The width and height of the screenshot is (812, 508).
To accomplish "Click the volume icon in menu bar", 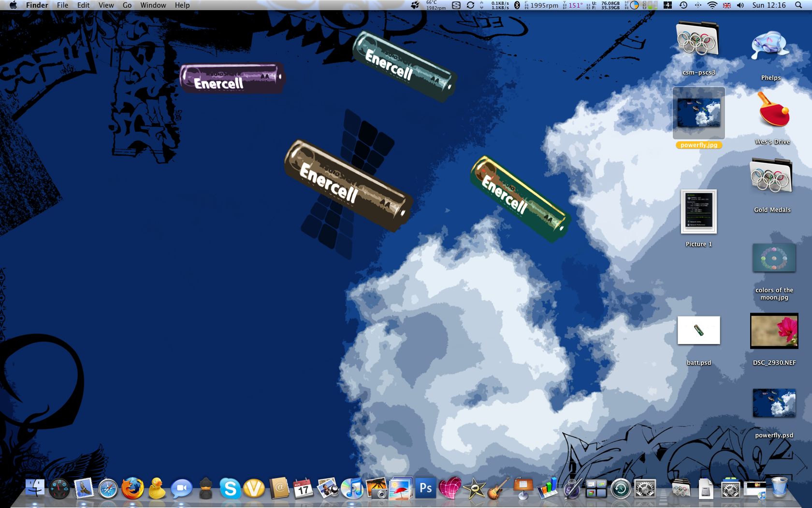I will (x=740, y=5).
